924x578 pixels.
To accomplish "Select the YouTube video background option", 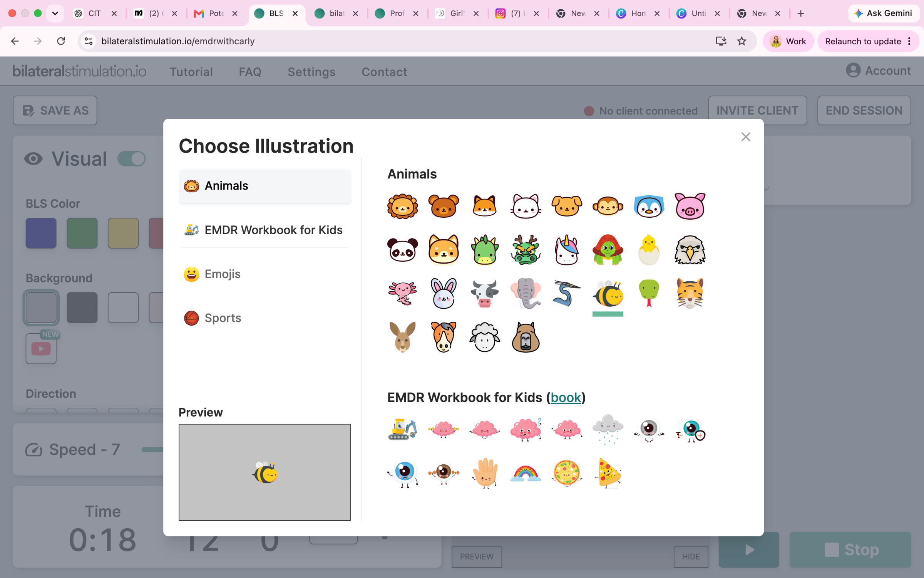I will click(x=41, y=349).
